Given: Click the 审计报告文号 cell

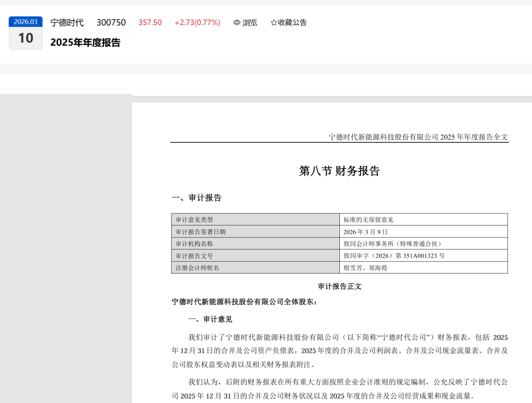Looking at the screenshot, I should (x=256, y=255).
